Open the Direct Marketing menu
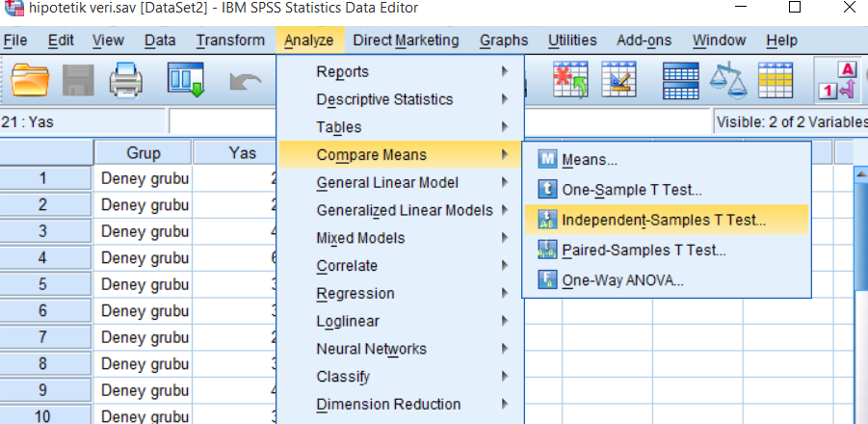Screen dimensions: 868x424 tap(406, 40)
